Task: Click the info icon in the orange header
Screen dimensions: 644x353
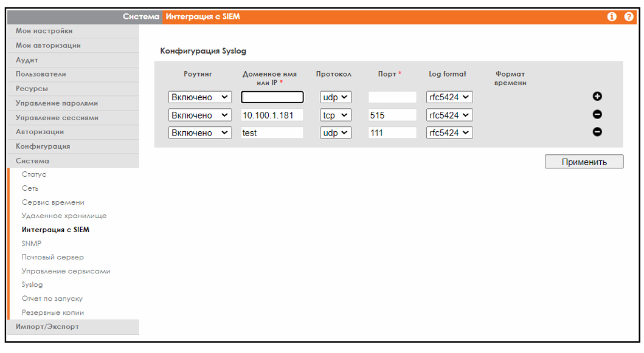Action: [612, 17]
